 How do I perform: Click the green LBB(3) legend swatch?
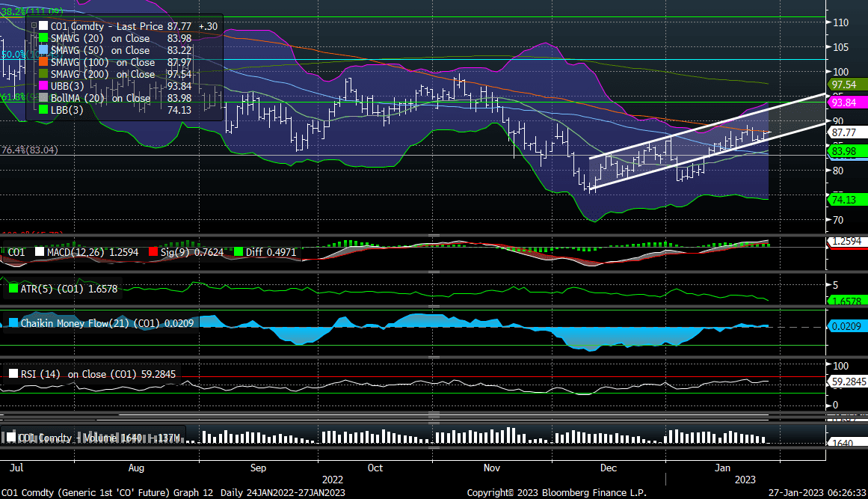pos(43,110)
